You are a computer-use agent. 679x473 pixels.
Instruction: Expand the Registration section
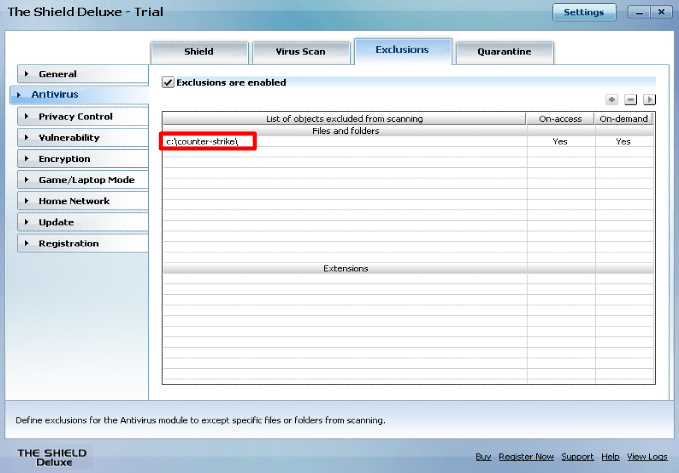(x=83, y=243)
